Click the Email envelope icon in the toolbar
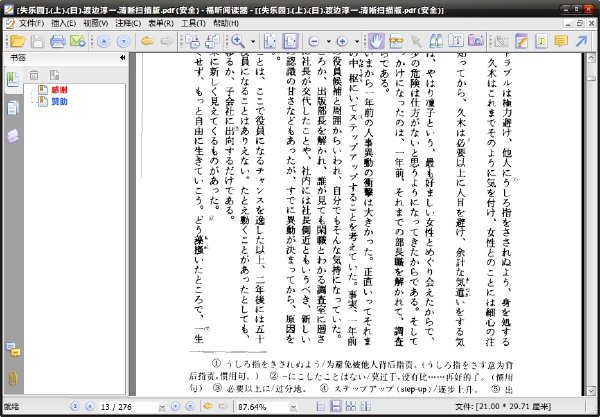Viewport: 600px width, 417px height. coord(78,41)
